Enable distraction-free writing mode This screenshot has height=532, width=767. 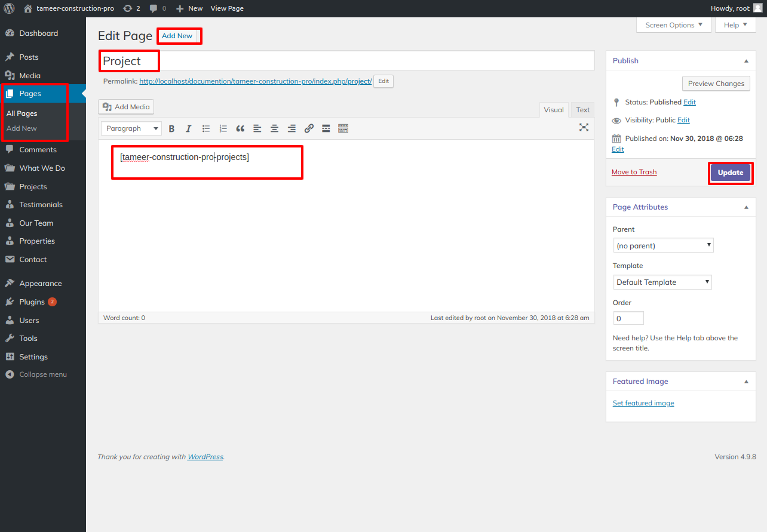584,127
